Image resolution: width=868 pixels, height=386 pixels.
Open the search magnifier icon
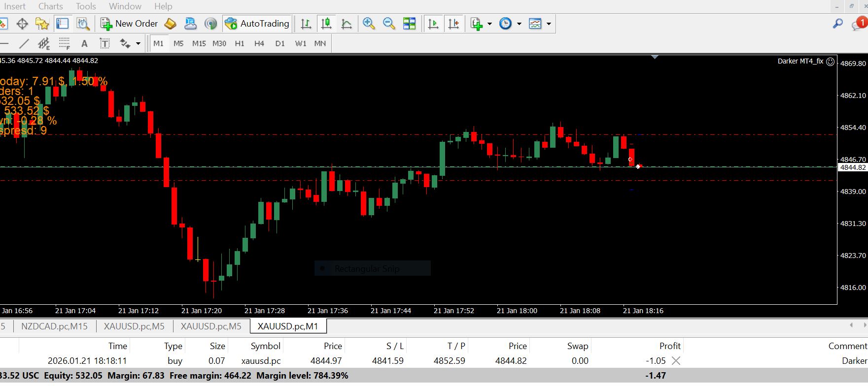837,24
